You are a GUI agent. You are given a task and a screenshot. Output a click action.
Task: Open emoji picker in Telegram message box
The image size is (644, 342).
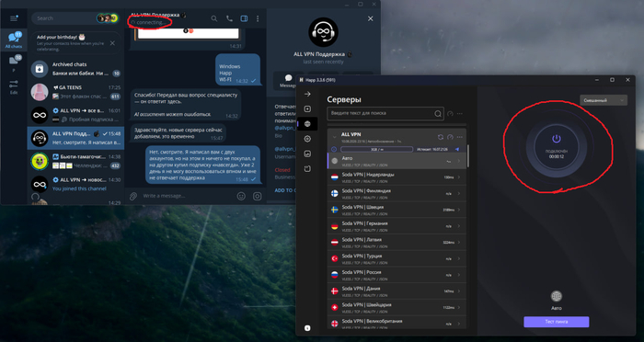point(241,196)
